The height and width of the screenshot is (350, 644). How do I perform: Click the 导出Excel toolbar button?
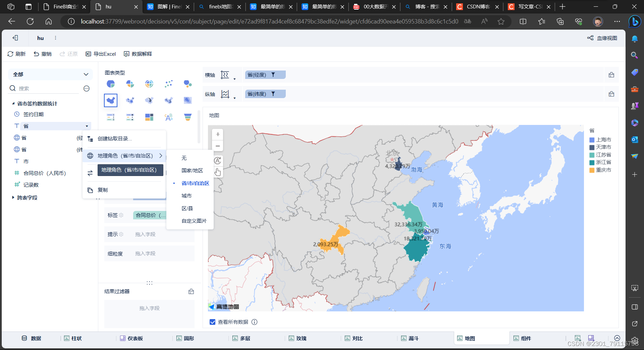point(100,54)
